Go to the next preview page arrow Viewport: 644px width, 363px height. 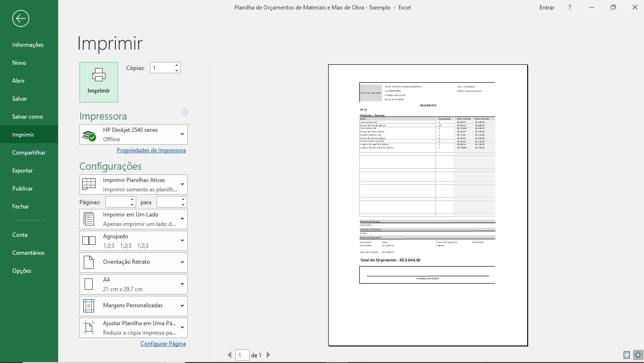[269, 355]
